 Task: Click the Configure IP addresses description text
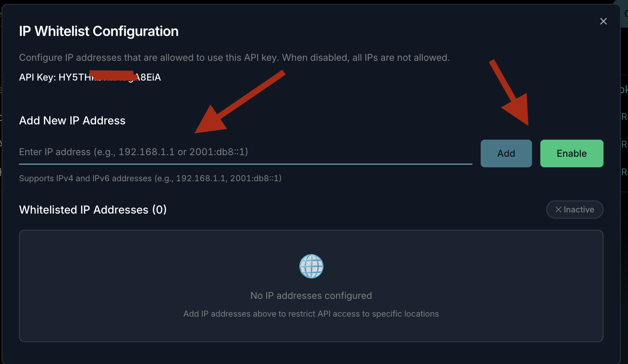tap(234, 58)
